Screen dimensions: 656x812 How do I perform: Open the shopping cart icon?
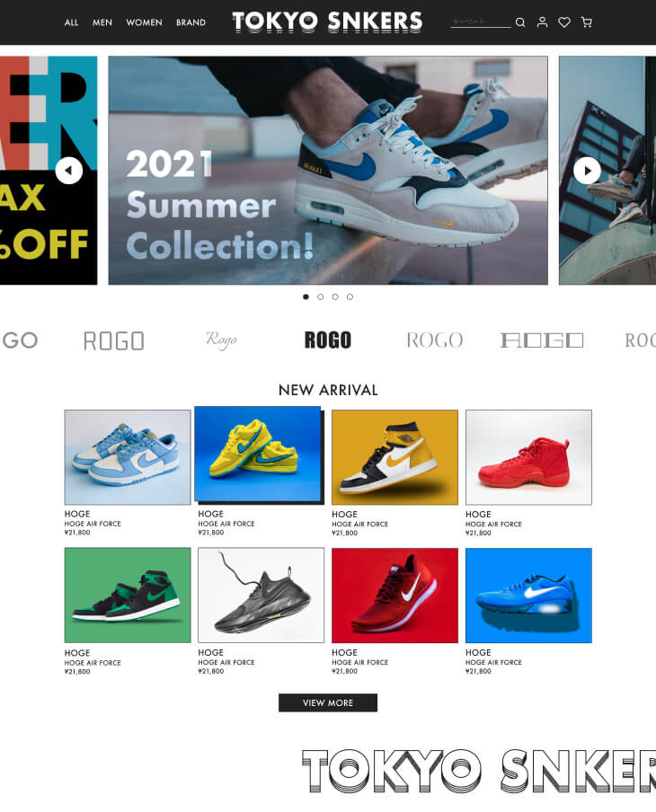[587, 22]
